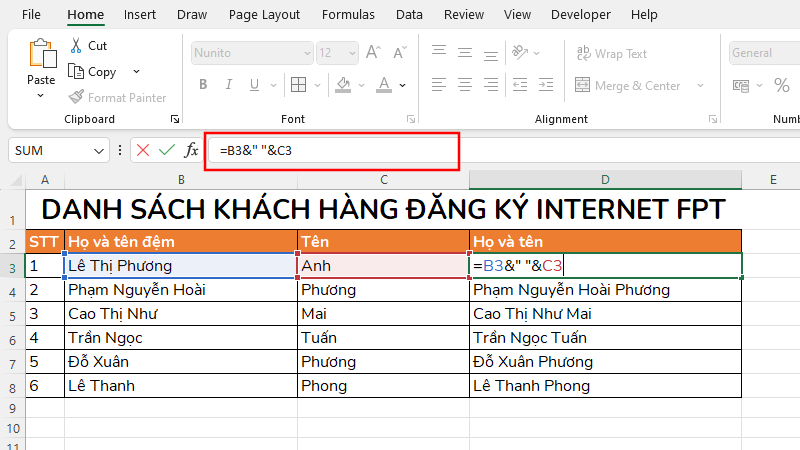Open the General number format dropdown
Viewport: 800px width, 450px height.
[764, 53]
